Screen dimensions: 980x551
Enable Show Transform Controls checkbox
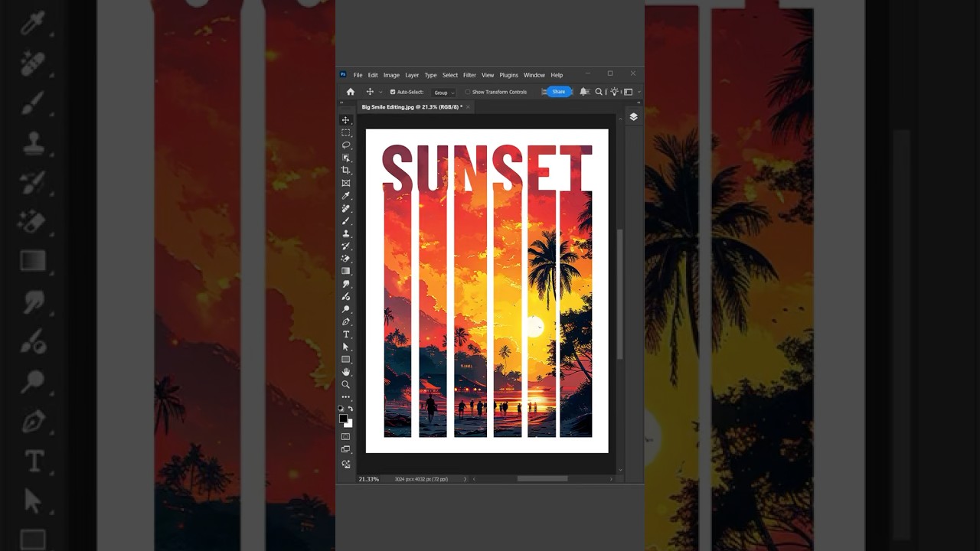468,92
